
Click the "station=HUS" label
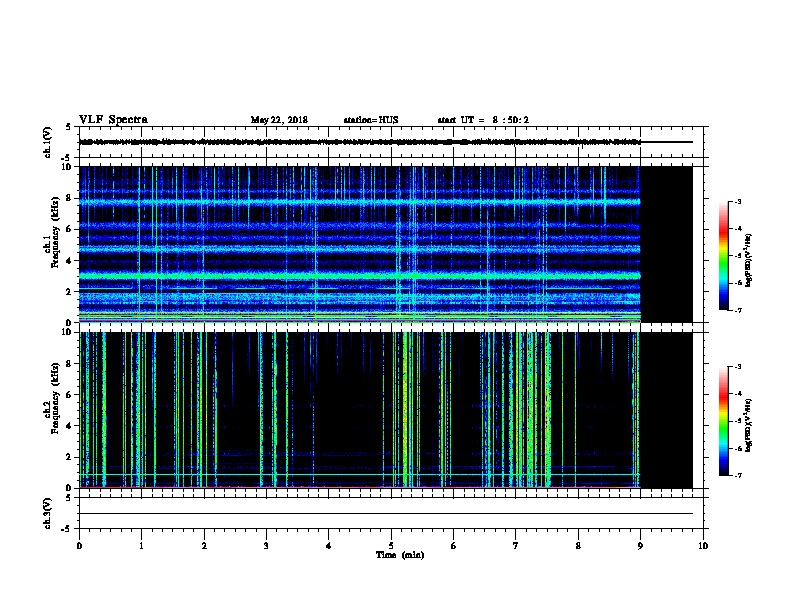point(371,120)
